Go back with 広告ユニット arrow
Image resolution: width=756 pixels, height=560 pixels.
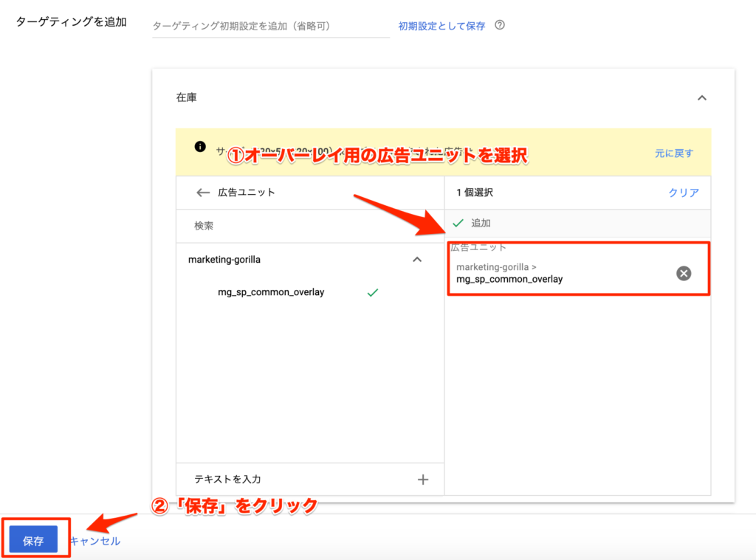pos(203,193)
